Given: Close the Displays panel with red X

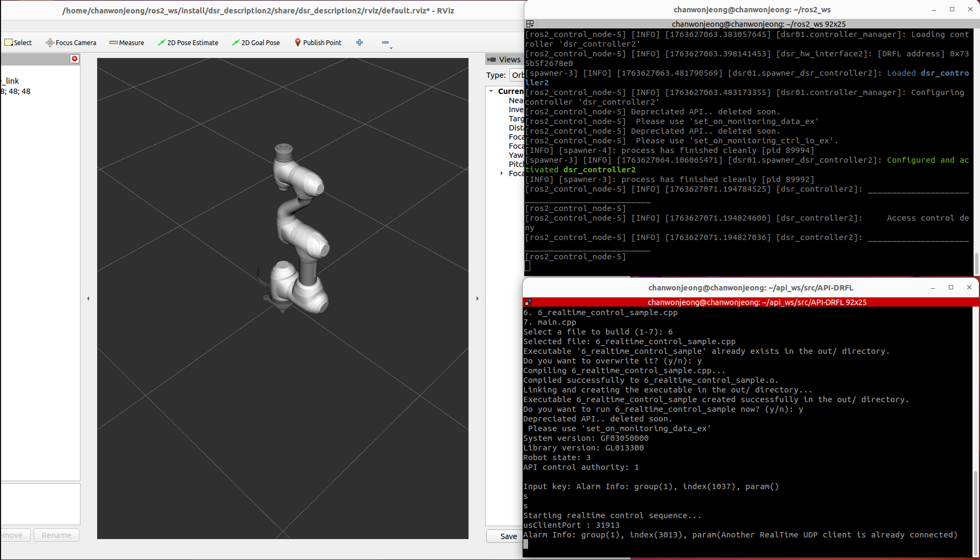Looking at the screenshot, I should click(75, 59).
